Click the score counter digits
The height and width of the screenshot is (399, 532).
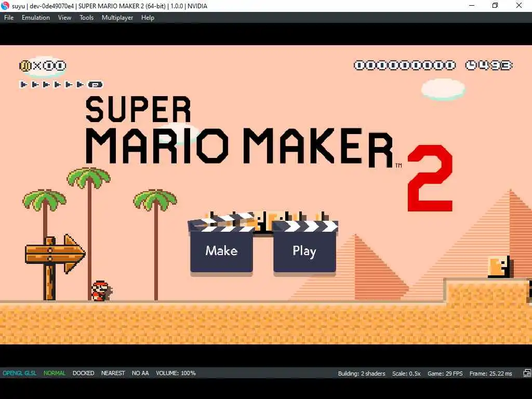click(404, 65)
